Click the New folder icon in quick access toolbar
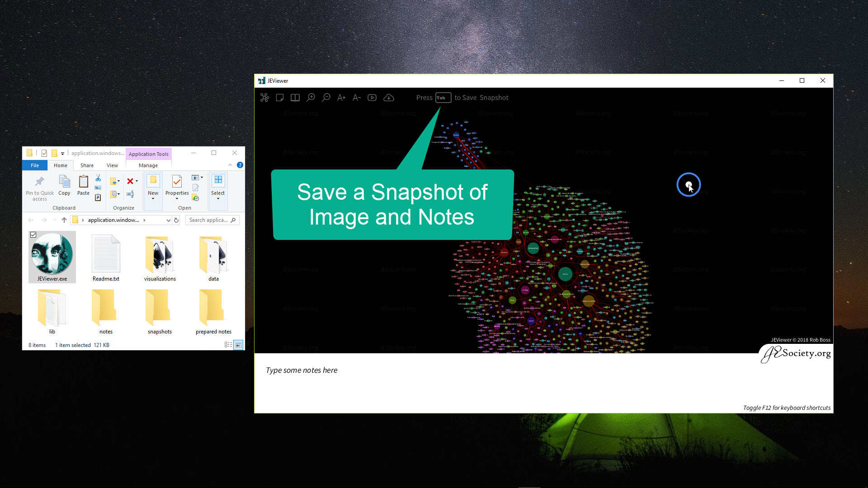 tap(54, 153)
